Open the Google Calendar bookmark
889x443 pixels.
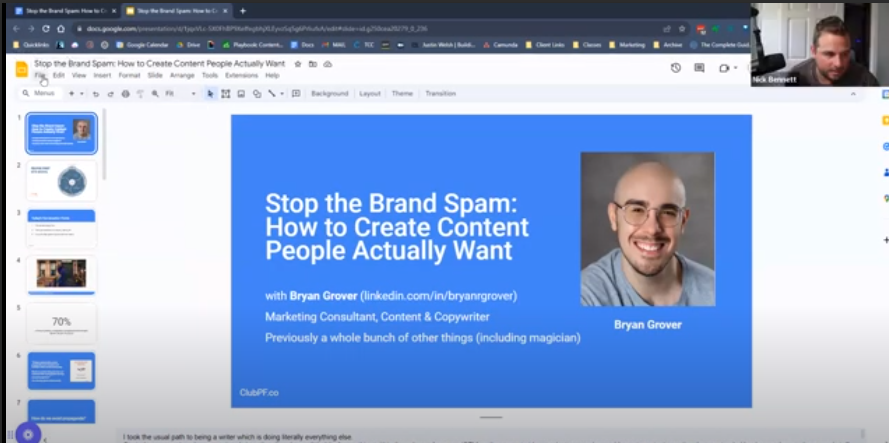(x=142, y=45)
